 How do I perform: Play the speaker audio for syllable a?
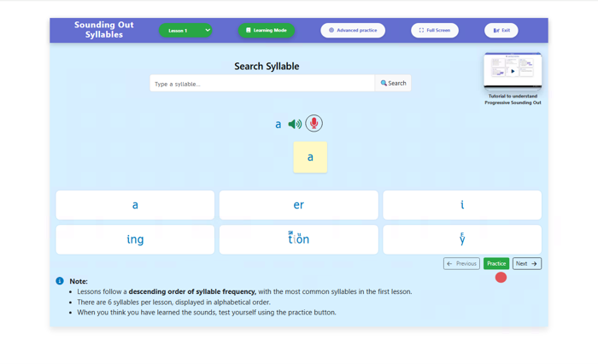295,124
